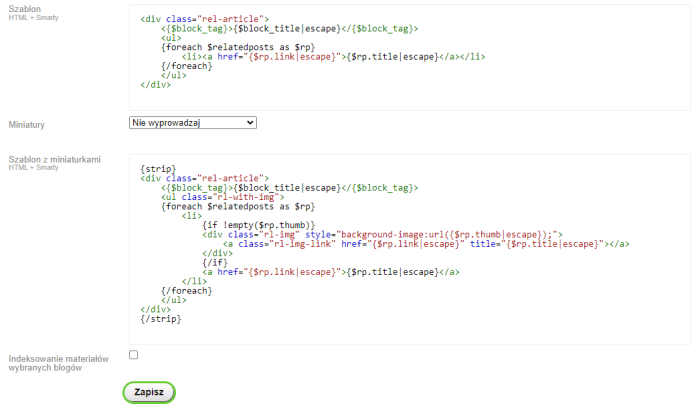Click the Zapisz save button

149,392
